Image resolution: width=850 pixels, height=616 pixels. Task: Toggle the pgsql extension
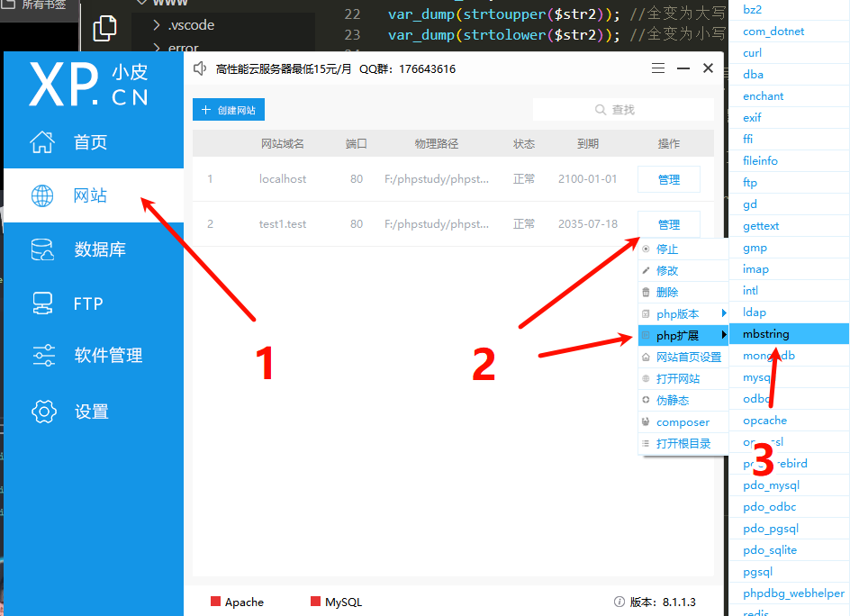(x=789, y=572)
